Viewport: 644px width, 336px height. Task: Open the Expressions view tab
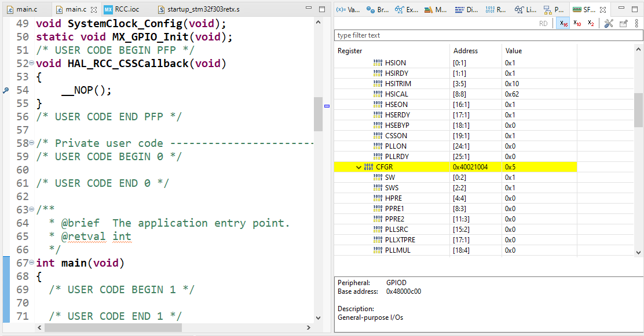point(406,10)
